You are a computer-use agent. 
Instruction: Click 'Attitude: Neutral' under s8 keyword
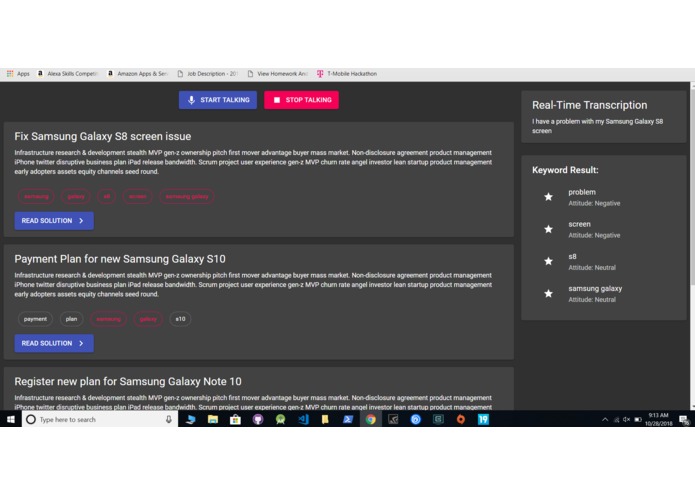click(592, 268)
